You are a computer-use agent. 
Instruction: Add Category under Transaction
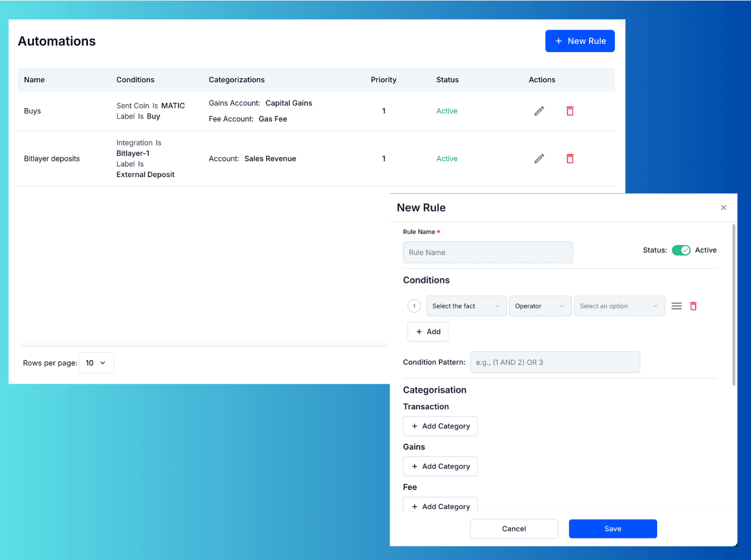(x=440, y=426)
